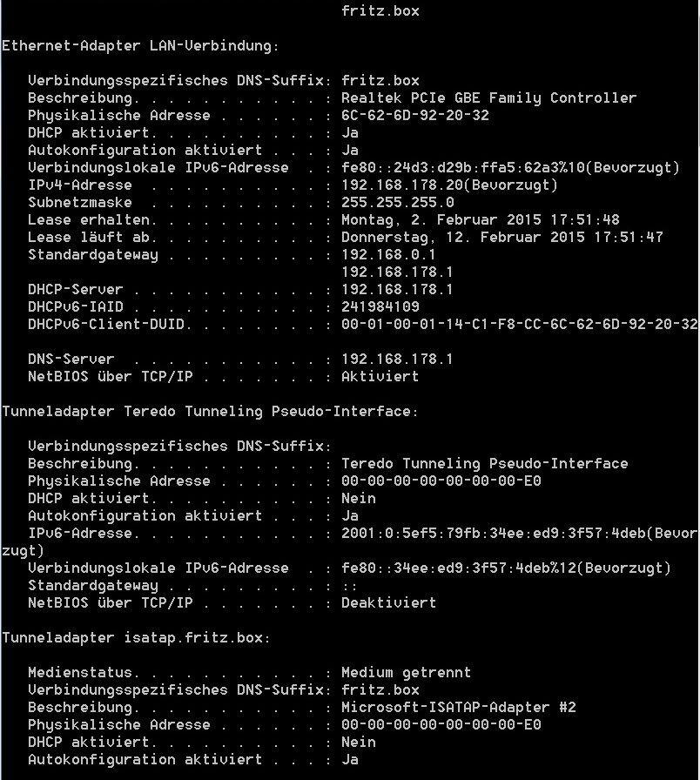
Task: Click the DHCPv6-IAID number 241984109
Action: [380, 307]
